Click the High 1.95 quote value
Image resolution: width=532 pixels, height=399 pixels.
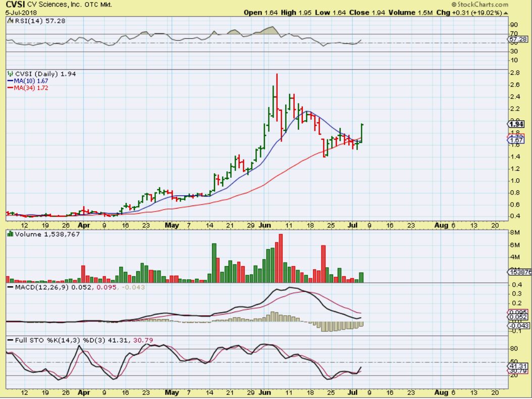[295, 13]
